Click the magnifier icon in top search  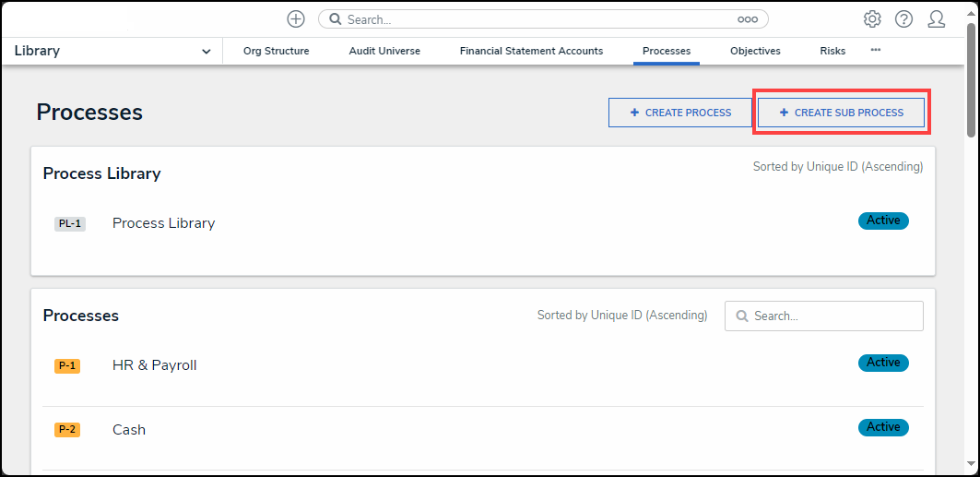(336, 19)
